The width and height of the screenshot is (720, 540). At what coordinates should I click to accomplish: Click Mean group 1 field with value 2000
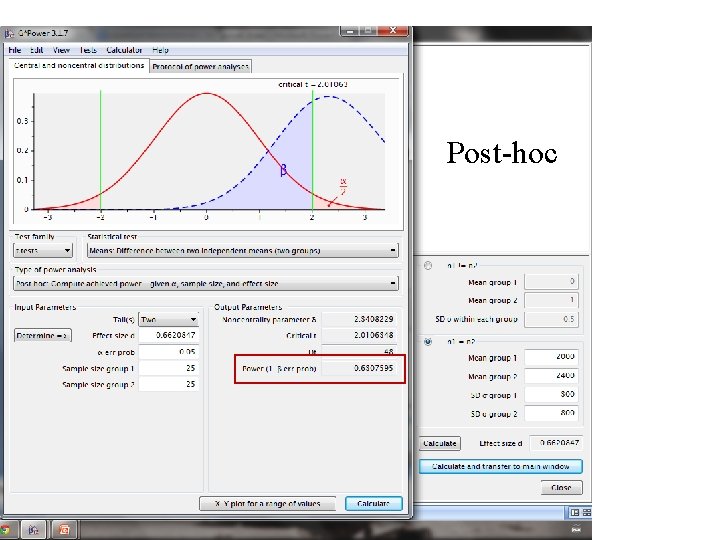(x=551, y=357)
